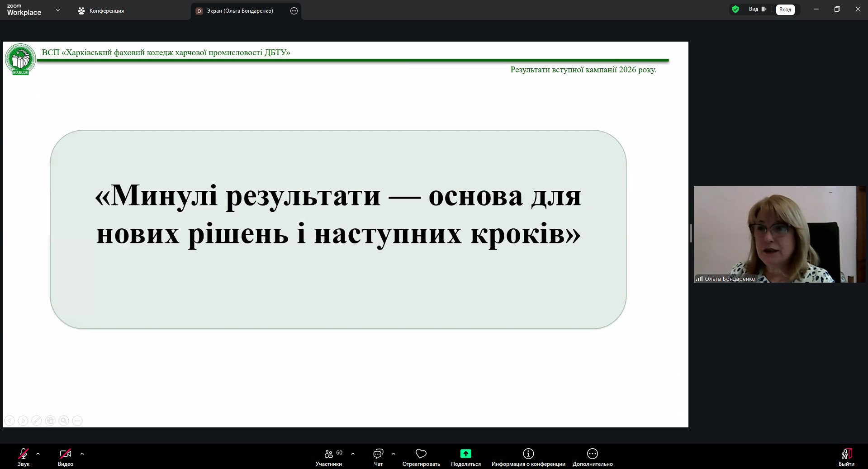Image resolution: width=868 pixels, height=469 pixels.
Task: Open the Чат panel
Action: pos(378,457)
